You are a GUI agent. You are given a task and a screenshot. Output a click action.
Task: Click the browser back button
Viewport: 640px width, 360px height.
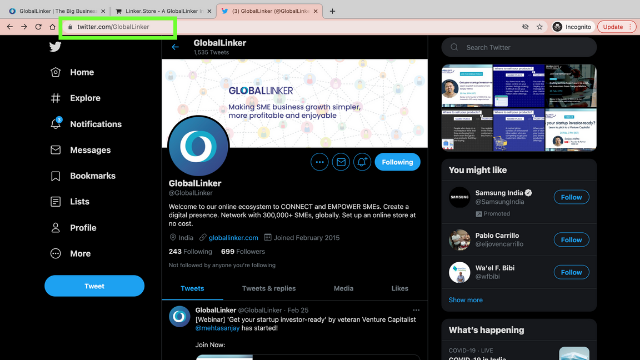point(10,27)
